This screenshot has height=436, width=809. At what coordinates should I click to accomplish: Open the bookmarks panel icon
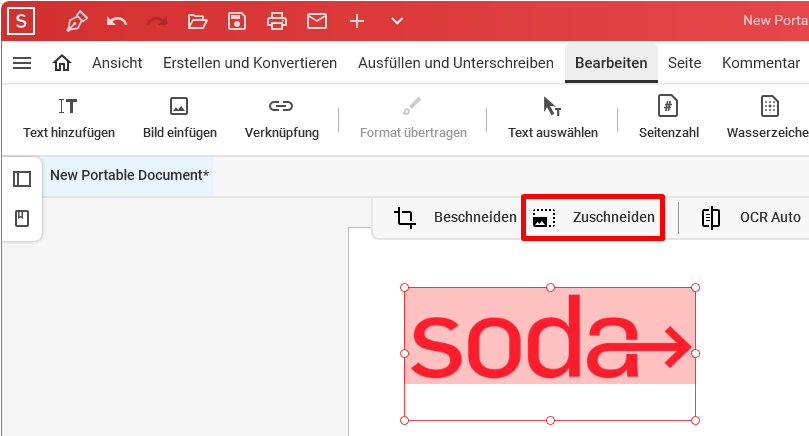click(x=22, y=219)
